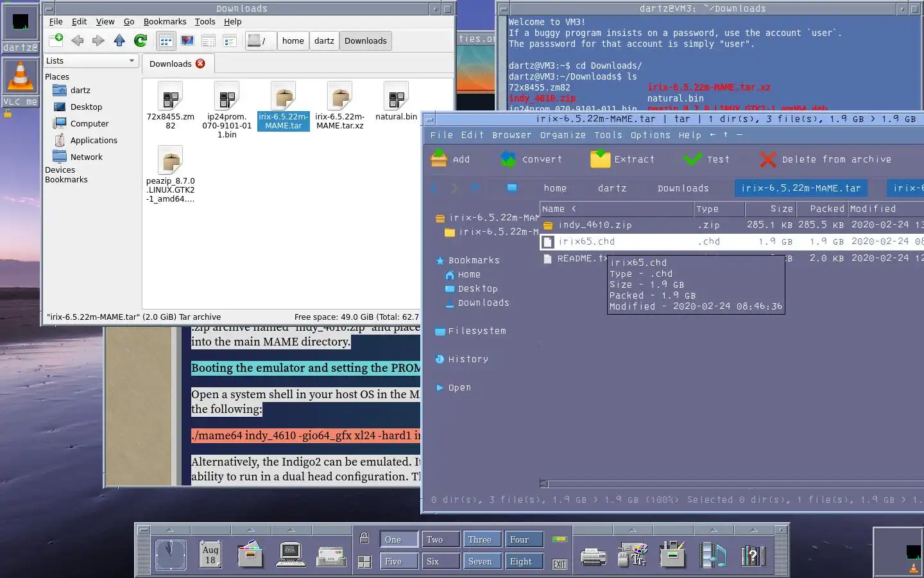This screenshot has height=578, width=924.
Task: Close the Downloads tab with the red X
Action: tap(200, 64)
